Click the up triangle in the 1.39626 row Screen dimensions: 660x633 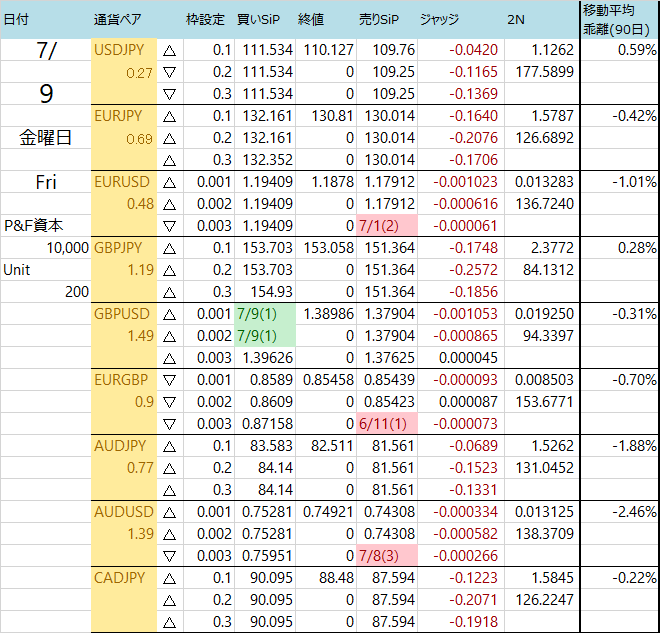pos(169,359)
